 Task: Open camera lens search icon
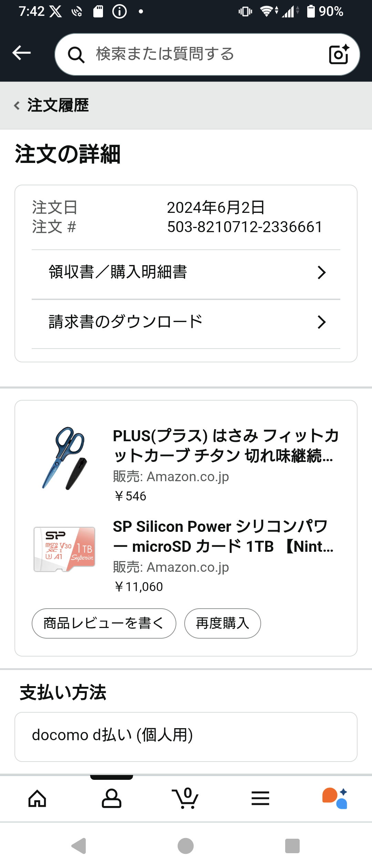pyautogui.click(x=339, y=54)
